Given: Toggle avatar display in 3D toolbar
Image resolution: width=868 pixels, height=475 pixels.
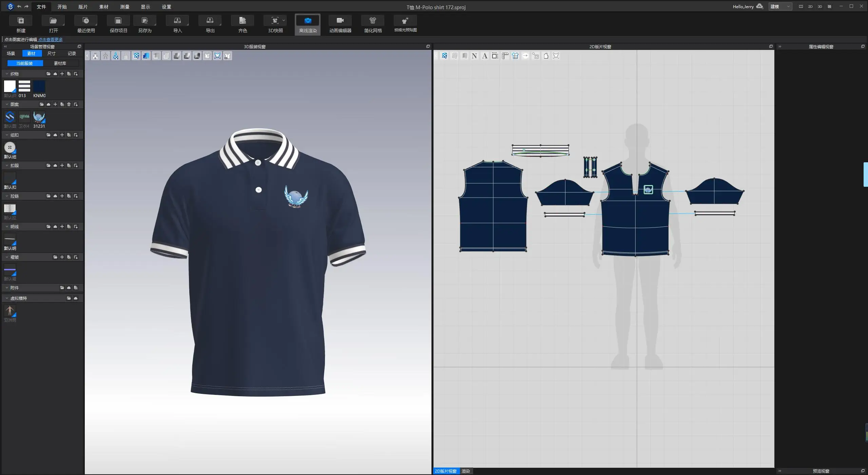Looking at the screenshot, I should pyautogui.click(x=95, y=56).
